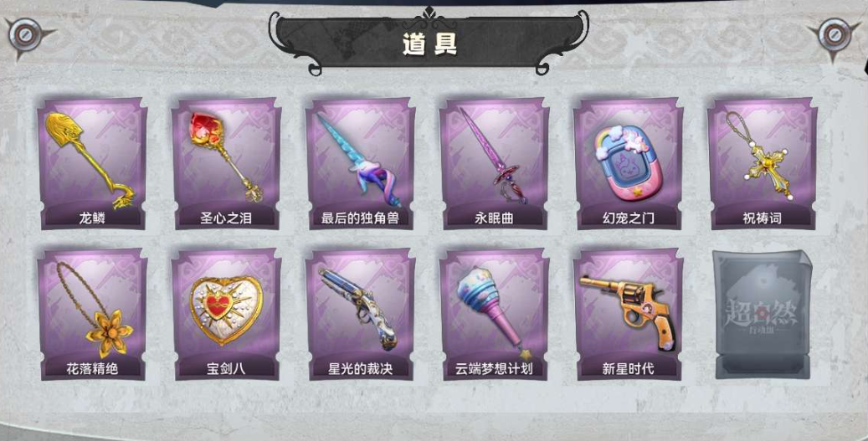Click the 新星时代 name label
Image resolution: width=868 pixels, height=441 pixels.
[x=629, y=369]
